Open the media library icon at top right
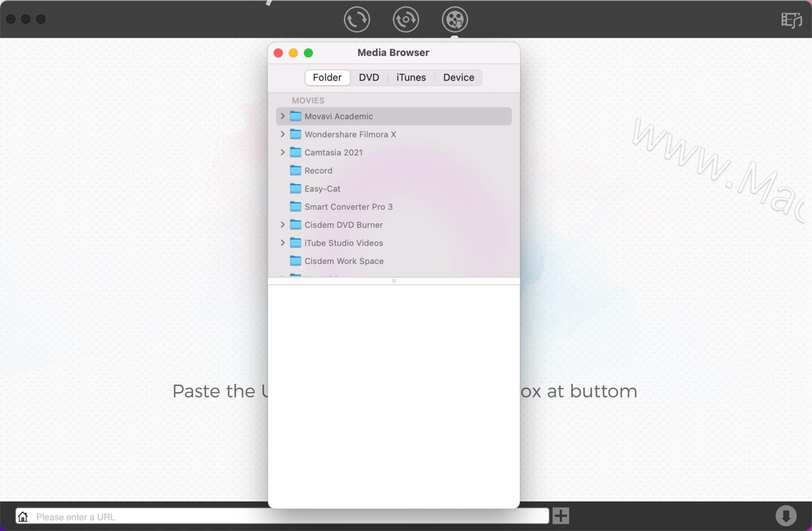 792,20
